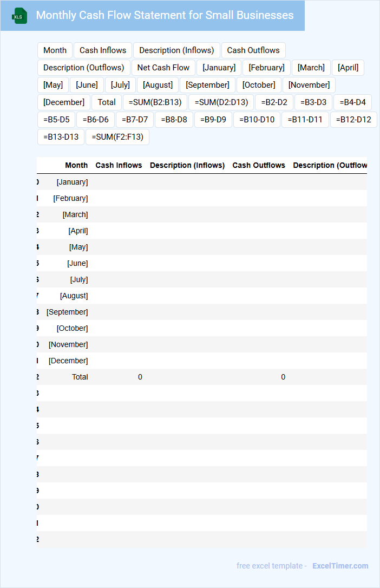The width and height of the screenshot is (380, 588).
Task: Click the =B7-D7 formula tag
Action: point(135,119)
